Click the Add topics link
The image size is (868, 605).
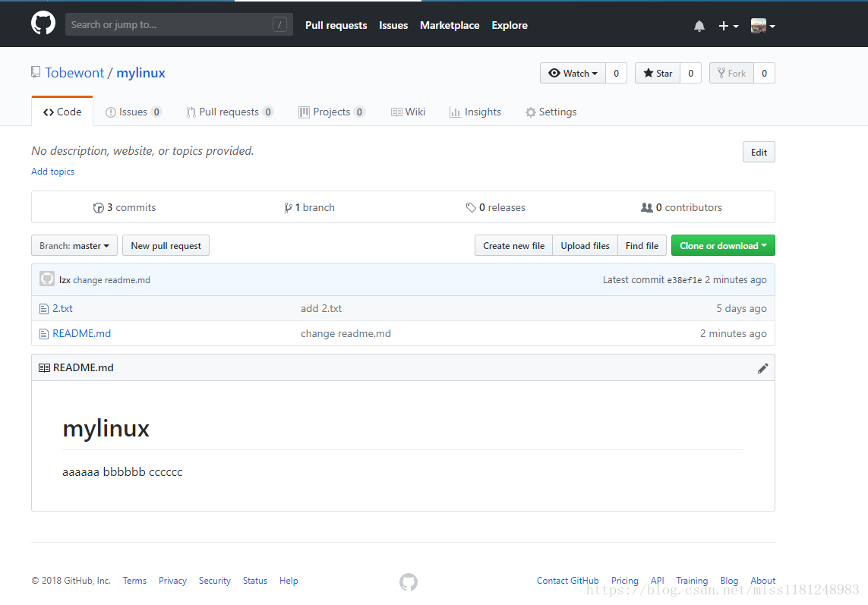point(52,172)
